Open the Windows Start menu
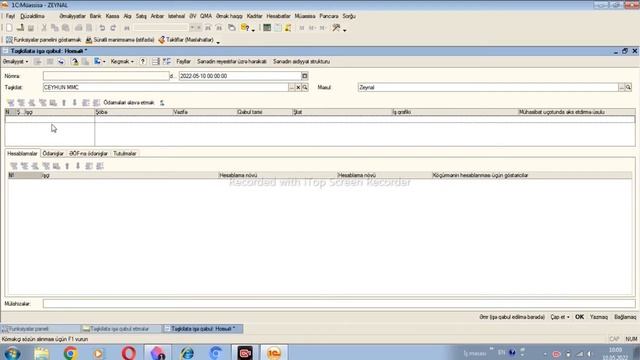This screenshot has width=640, height=360. tap(12, 353)
